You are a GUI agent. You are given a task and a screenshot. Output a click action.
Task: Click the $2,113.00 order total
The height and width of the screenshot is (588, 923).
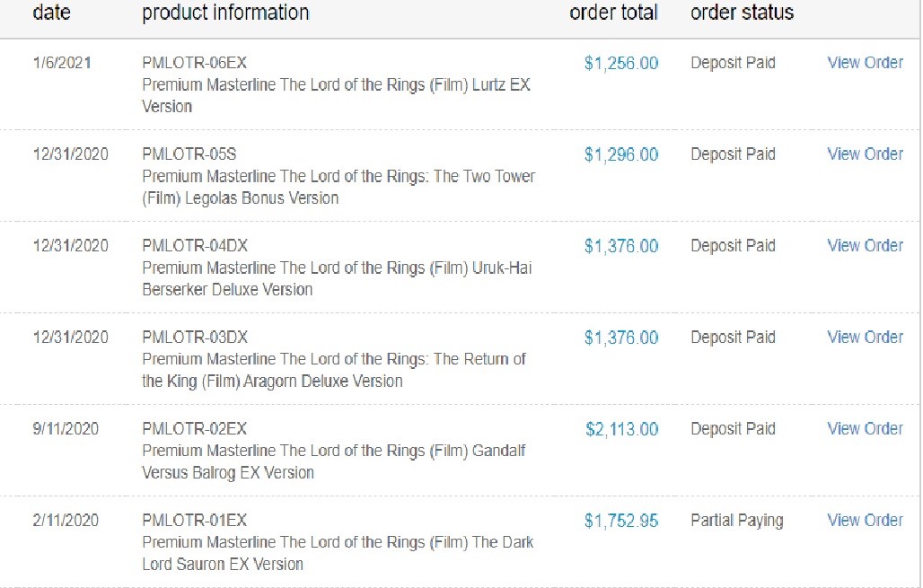(621, 429)
